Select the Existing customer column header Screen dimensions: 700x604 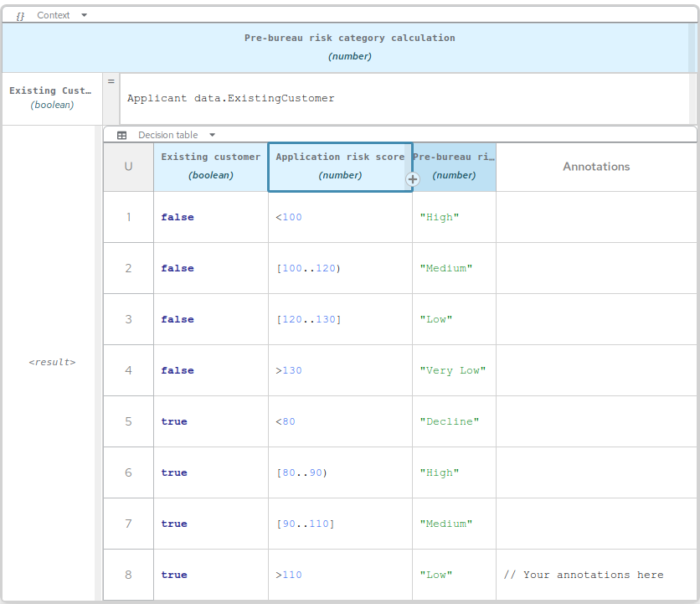pyautogui.click(x=211, y=167)
